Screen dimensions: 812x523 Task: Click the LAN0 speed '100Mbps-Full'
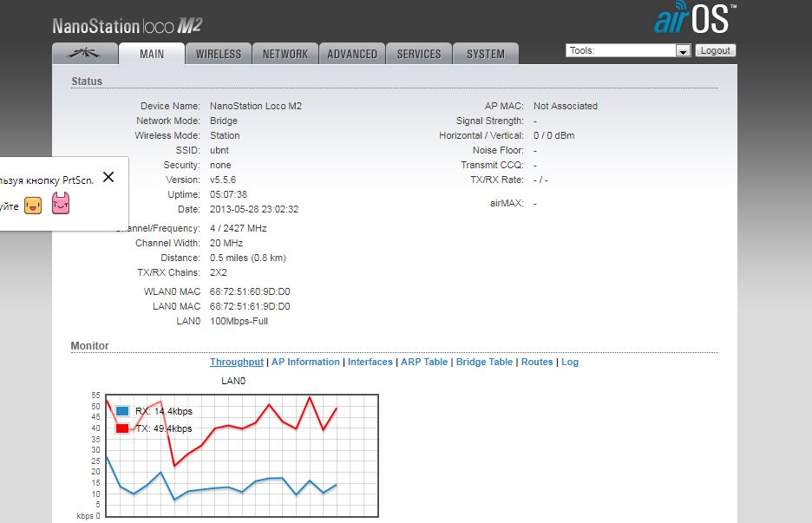coord(239,321)
